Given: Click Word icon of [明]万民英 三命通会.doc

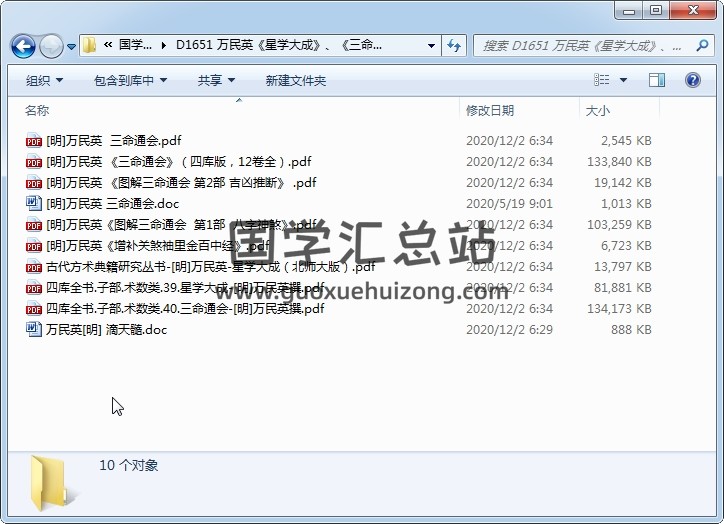Looking at the screenshot, I should coord(34,204).
